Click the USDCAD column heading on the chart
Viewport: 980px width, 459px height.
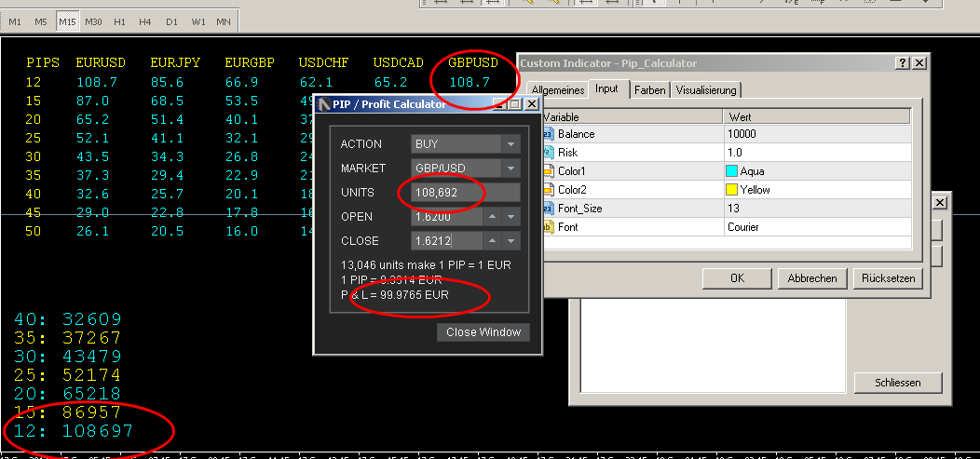398,62
